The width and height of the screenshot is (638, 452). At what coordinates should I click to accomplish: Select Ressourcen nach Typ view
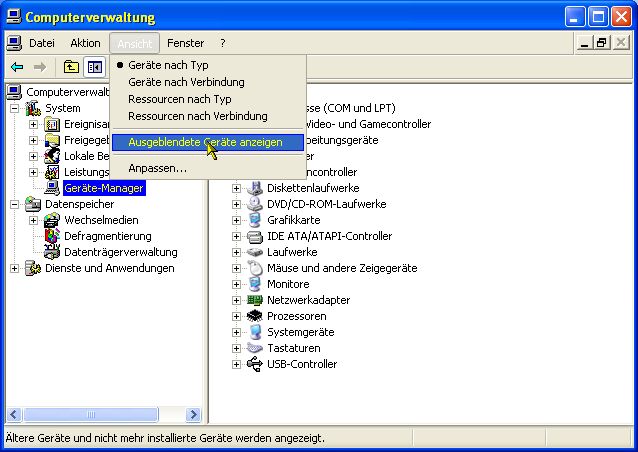208,99
